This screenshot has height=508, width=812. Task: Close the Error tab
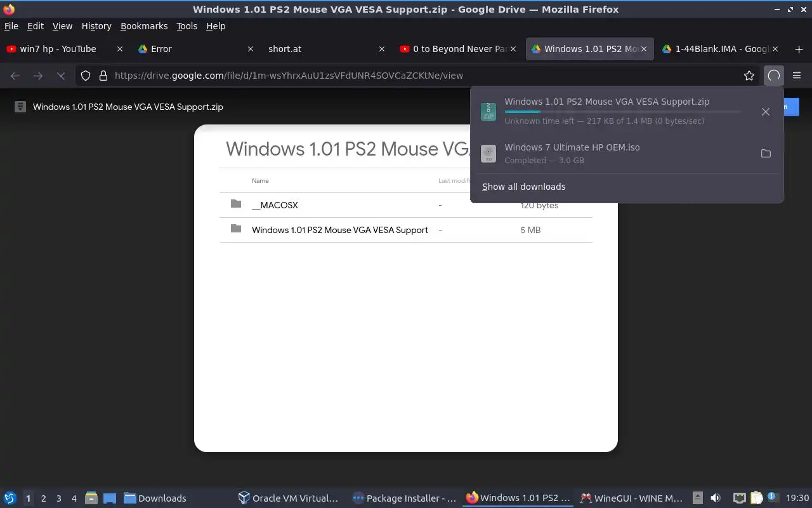coord(250,49)
